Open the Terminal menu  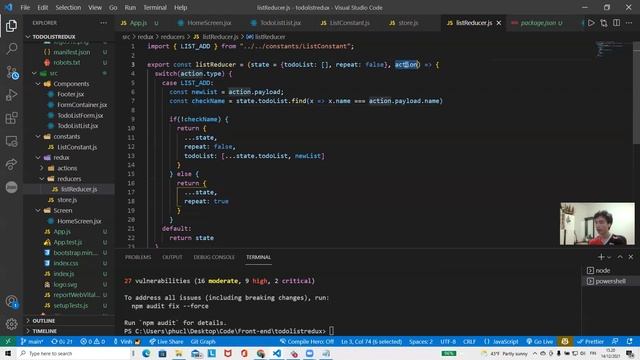point(155,7)
